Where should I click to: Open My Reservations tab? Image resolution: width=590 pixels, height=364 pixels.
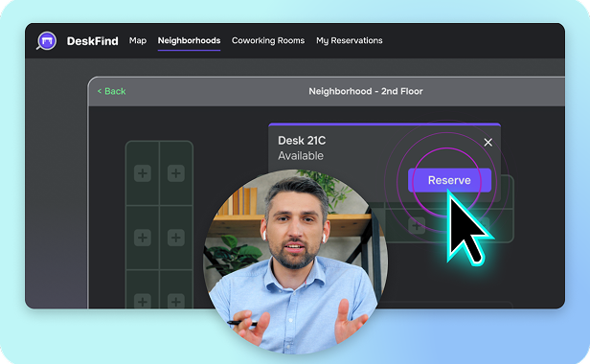tap(350, 40)
